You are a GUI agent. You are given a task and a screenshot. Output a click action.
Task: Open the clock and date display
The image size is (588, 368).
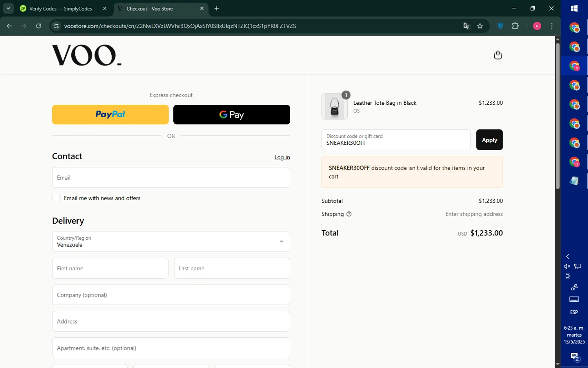[x=574, y=335]
